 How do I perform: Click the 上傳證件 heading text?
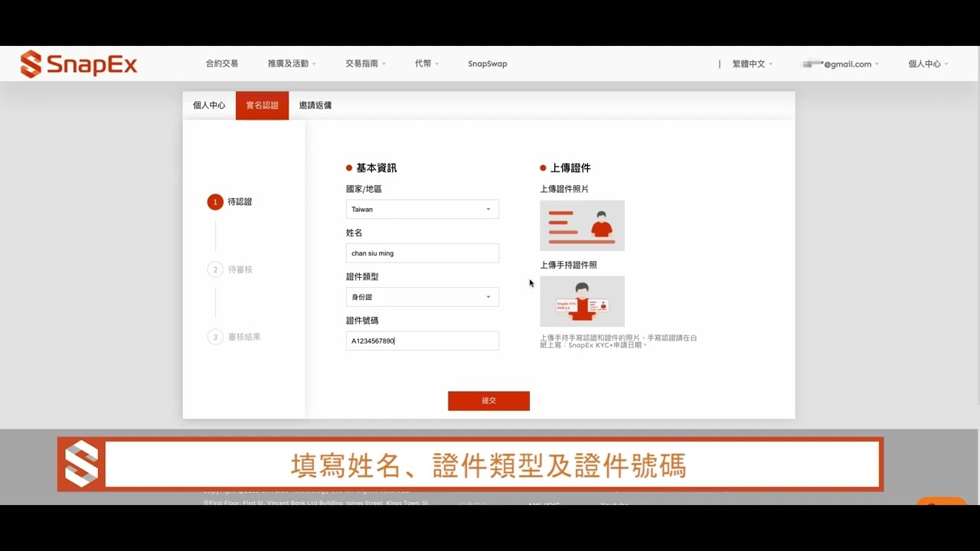(x=570, y=168)
